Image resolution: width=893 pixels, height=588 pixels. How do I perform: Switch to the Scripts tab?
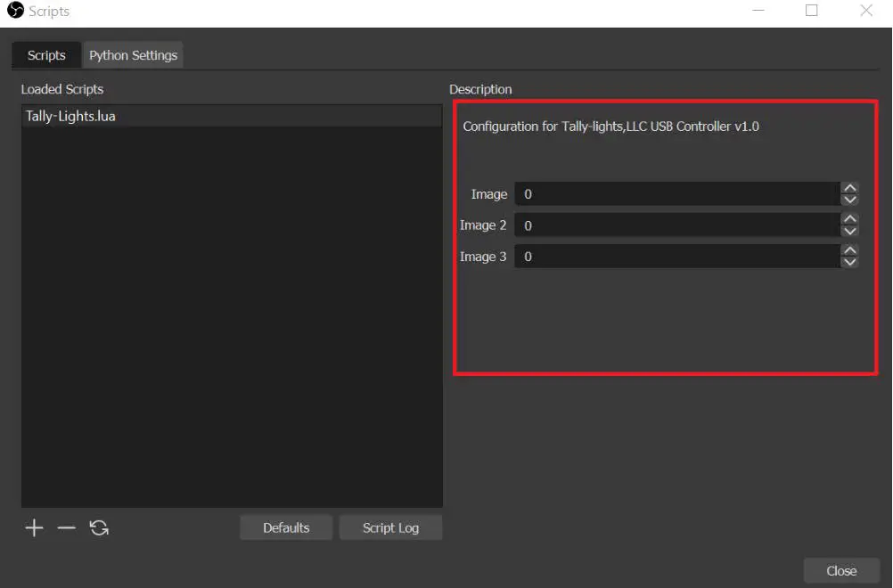46,55
